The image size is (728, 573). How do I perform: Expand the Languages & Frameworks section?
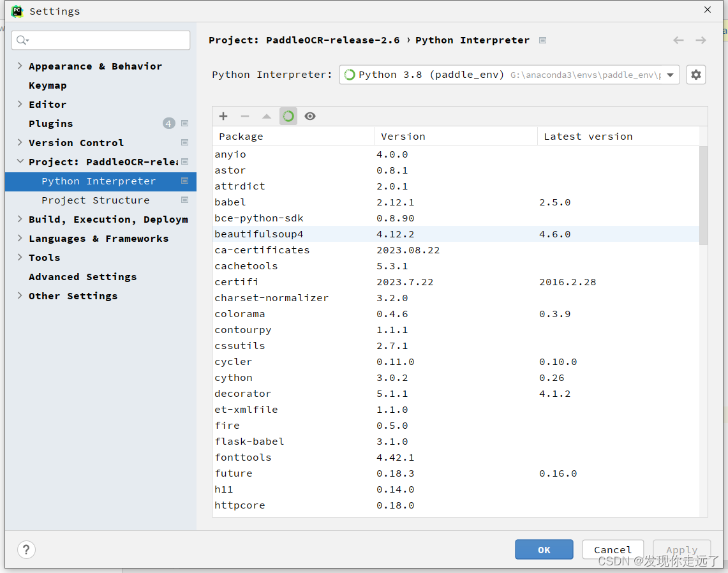19,238
